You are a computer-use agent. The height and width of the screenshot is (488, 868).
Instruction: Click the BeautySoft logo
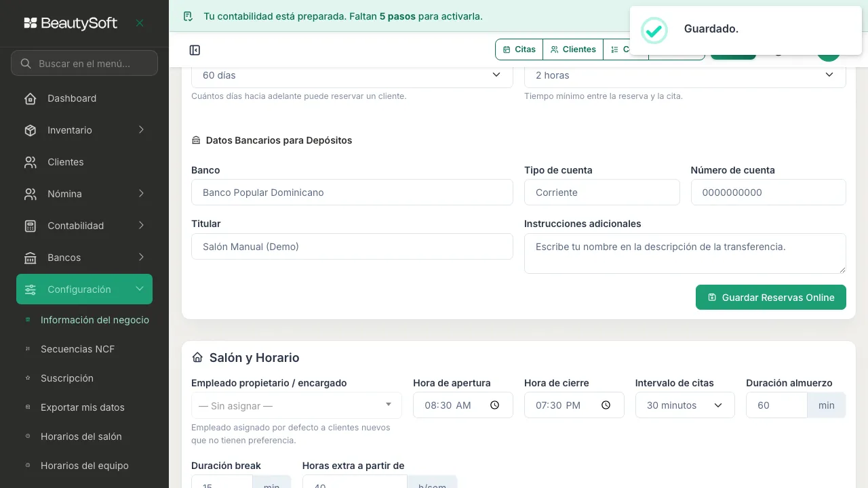click(x=71, y=23)
